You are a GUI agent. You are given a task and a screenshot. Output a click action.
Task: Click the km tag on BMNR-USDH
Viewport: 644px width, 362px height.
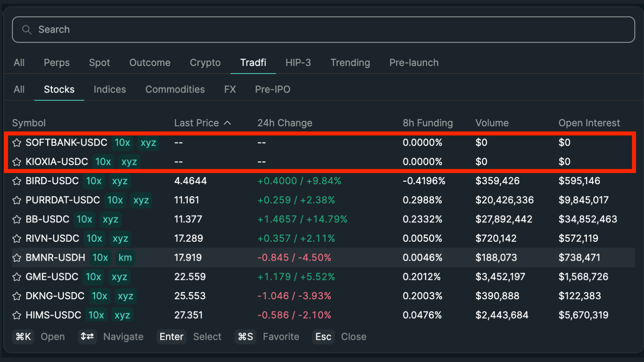point(125,258)
